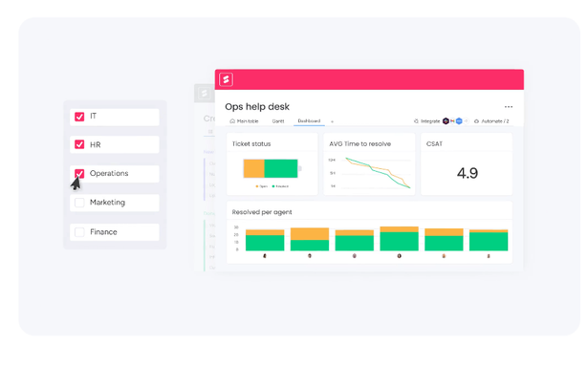This screenshot has width=588, height=367.
Task: Click the 4.9 CSAT score
Action: [x=468, y=173]
